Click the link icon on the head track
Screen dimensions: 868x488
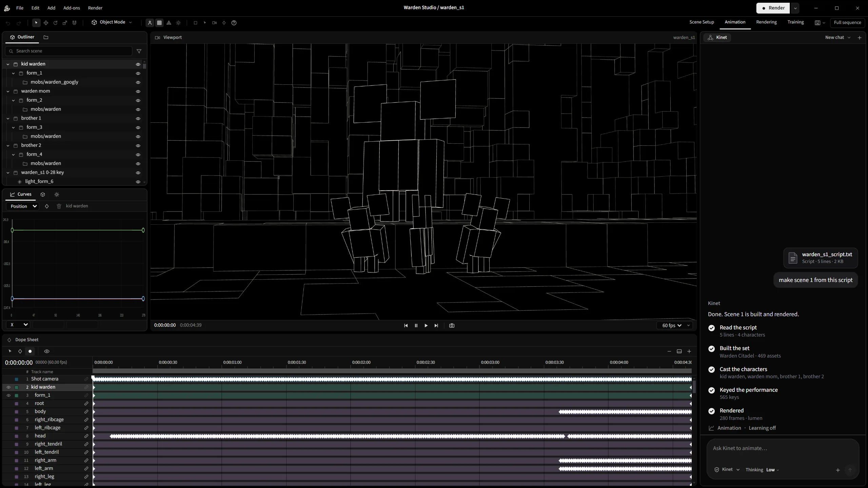(x=86, y=436)
